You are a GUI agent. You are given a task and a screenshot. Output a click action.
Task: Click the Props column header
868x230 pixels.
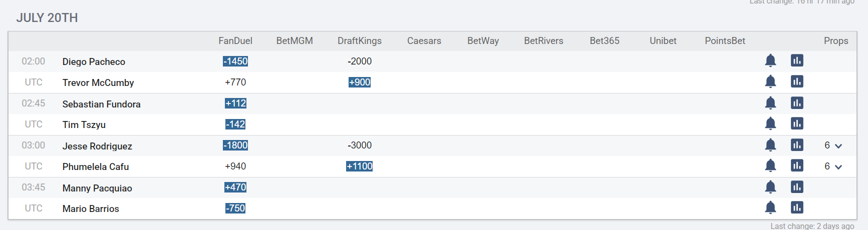(x=836, y=41)
